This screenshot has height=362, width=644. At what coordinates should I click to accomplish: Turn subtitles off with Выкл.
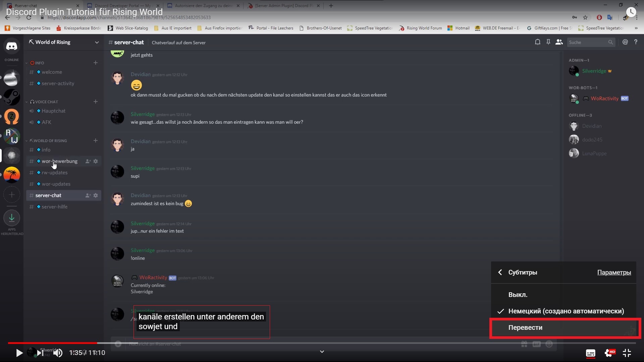tap(518, 295)
